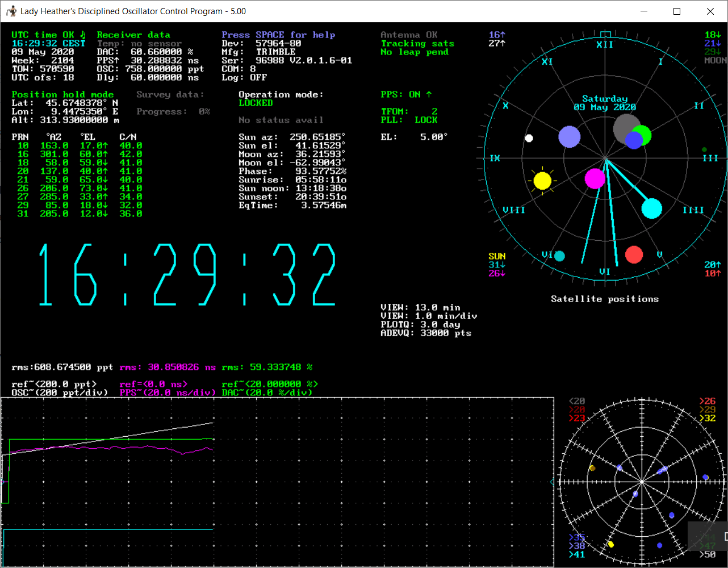The width and height of the screenshot is (728, 568).
Task: Click the 'Receiver data' heading
Action: tap(133, 35)
